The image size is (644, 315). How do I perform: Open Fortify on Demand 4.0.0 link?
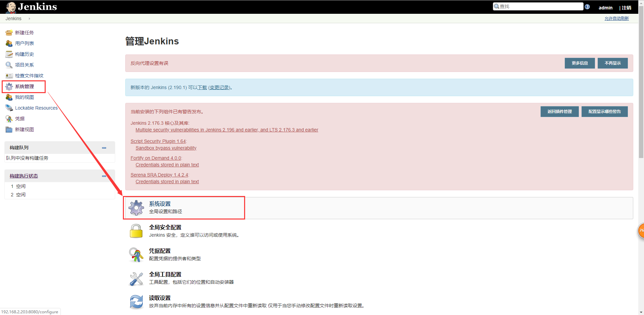coord(156,158)
